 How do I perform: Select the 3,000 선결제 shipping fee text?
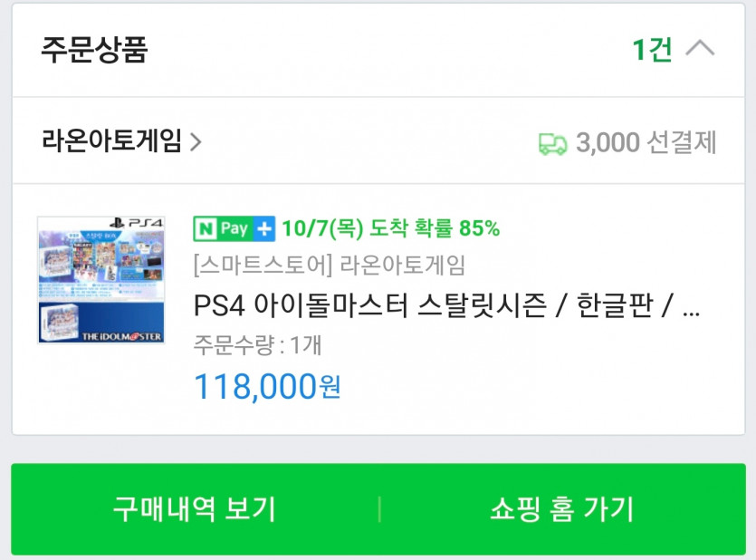[646, 143]
